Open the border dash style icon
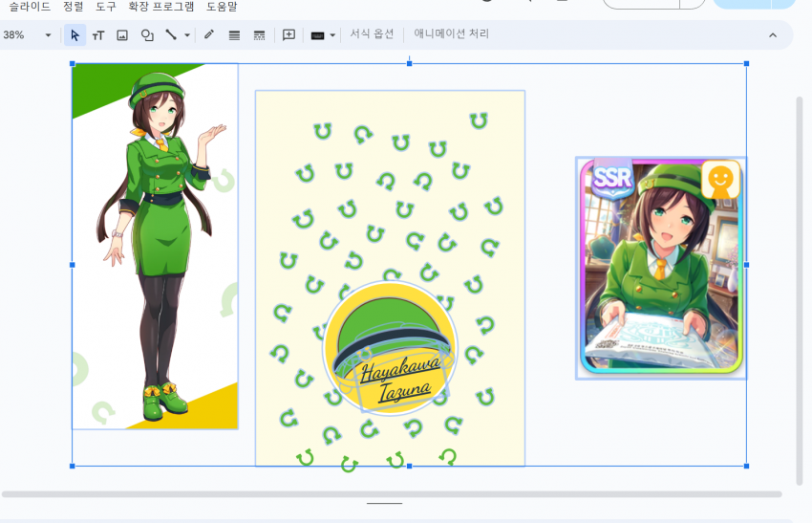The image size is (812, 523). (x=259, y=35)
